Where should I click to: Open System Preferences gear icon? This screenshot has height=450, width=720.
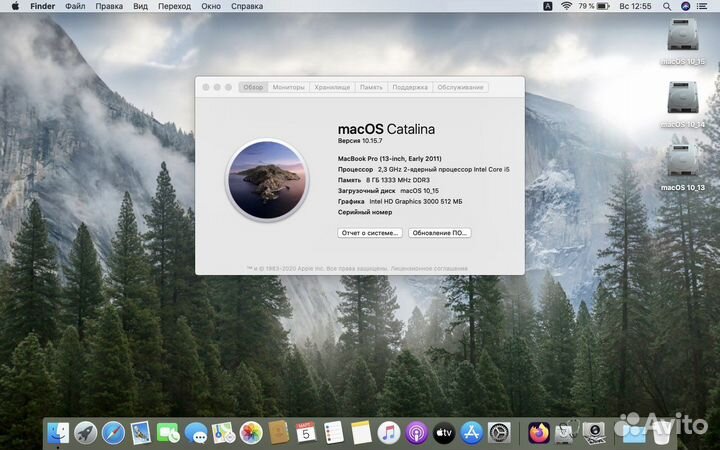(x=499, y=433)
